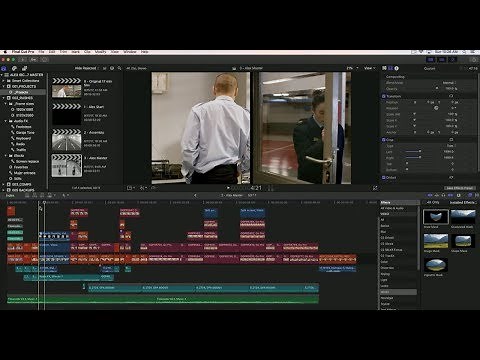Open the viewer View options dropdown

[369, 68]
